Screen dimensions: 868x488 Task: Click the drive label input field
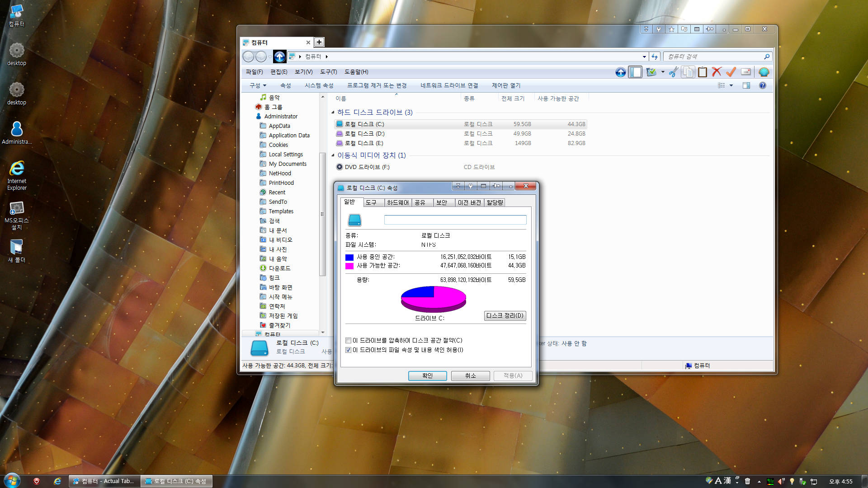(455, 220)
